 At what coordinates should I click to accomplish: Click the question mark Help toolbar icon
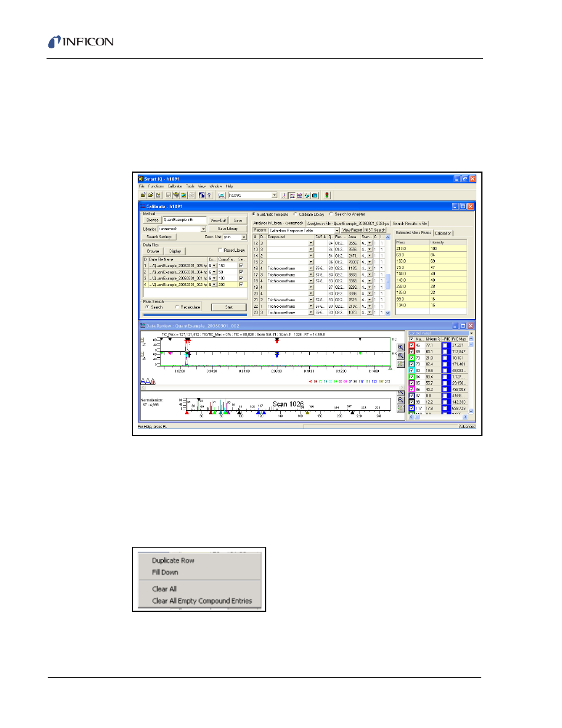209,195
